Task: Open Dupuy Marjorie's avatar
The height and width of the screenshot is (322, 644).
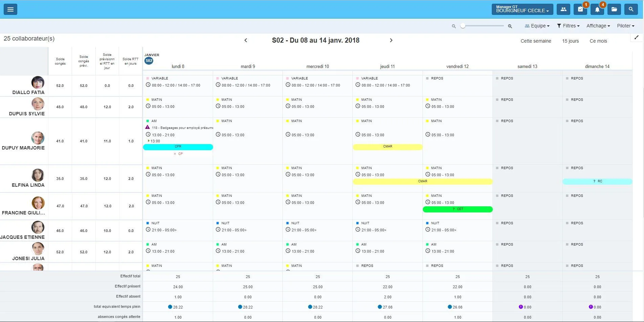Action: [38, 138]
